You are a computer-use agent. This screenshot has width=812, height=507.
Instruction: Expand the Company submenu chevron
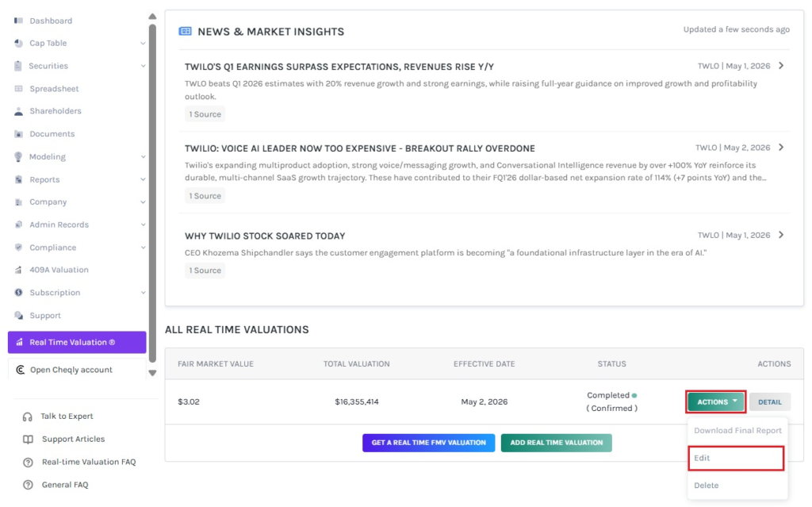coord(143,202)
